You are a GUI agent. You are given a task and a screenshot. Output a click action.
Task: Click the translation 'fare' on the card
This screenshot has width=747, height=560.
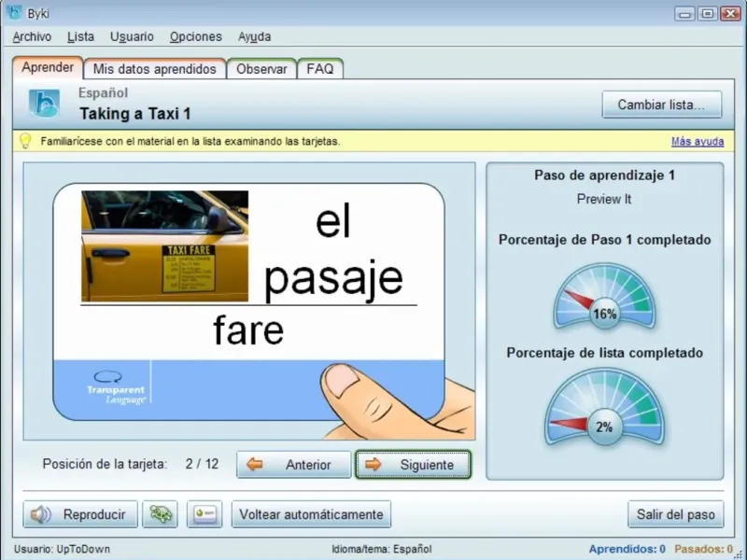click(x=248, y=329)
